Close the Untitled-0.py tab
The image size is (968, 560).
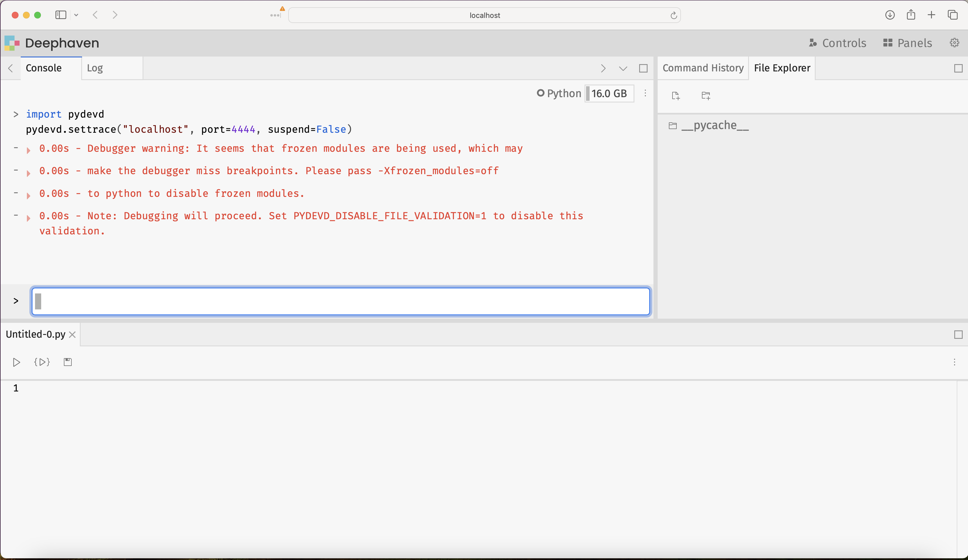pos(72,335)
